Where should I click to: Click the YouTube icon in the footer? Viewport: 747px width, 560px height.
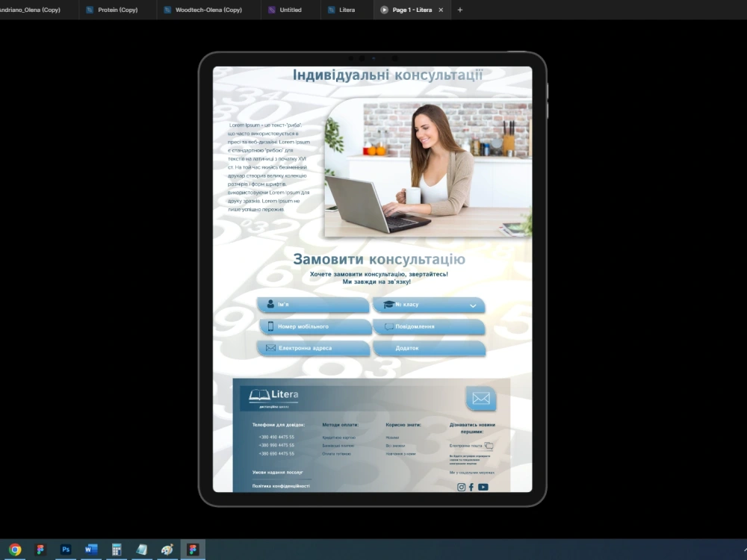(483, 487)
